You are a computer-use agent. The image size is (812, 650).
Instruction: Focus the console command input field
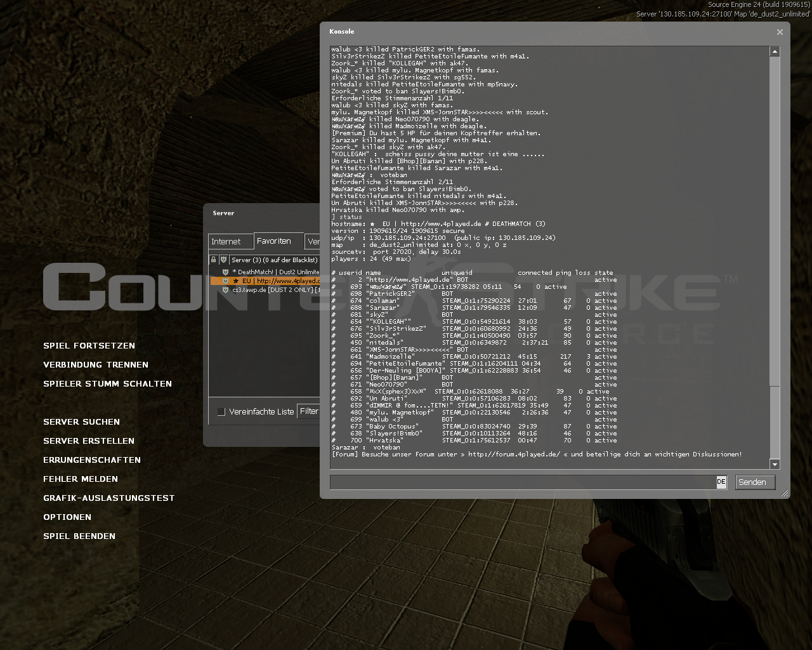point(523,482)
